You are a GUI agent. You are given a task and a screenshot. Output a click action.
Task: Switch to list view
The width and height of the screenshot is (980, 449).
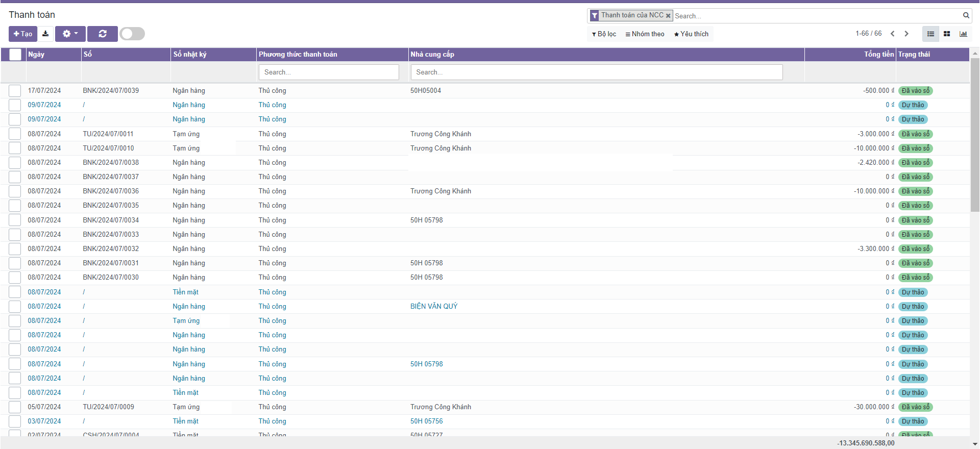(930, 34)
